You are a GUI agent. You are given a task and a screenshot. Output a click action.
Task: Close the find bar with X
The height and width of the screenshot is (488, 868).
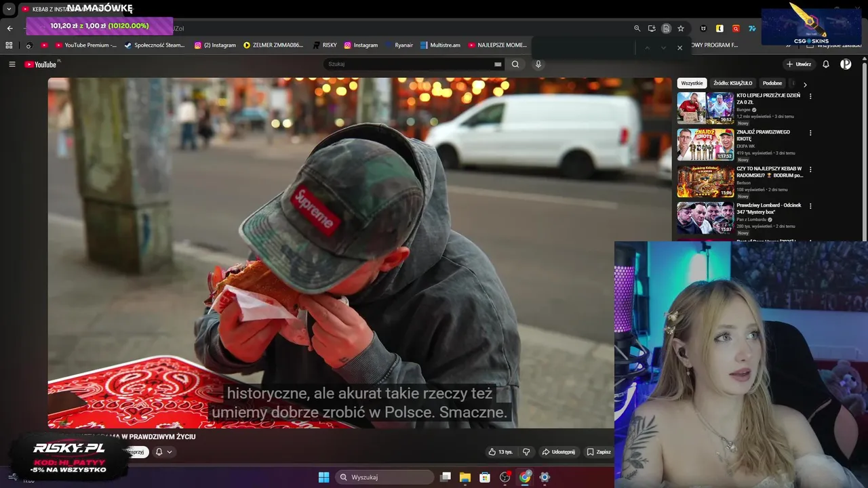point(679,47)
